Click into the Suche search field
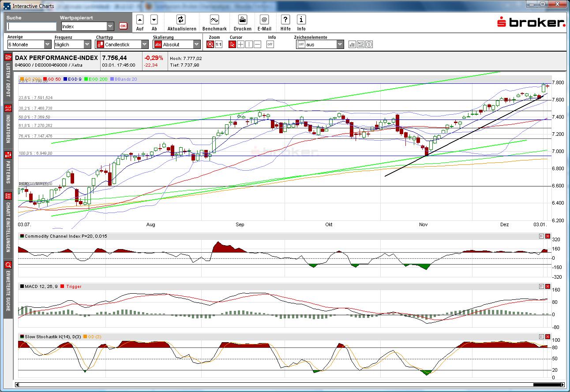 [31, 26]
